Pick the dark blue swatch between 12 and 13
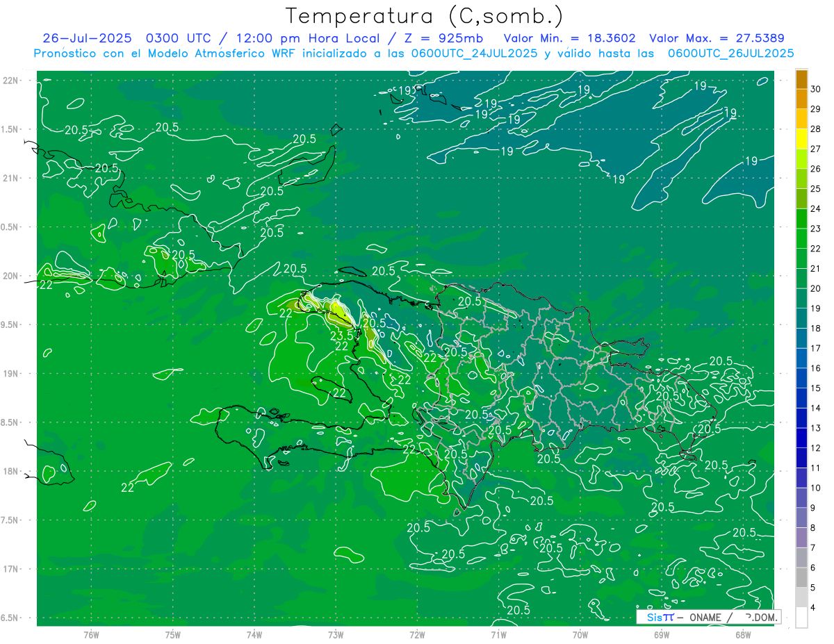Viewport: 834px width, 644px height. pos(801,438)
